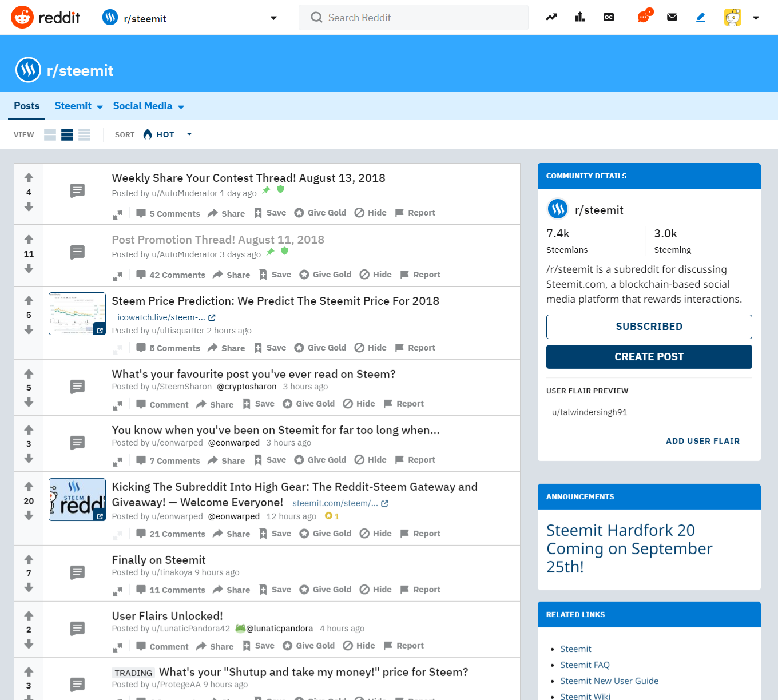Open the Reddit-Steem Gateway post thumbnail
The width and height of the screenshot is (778, 700).
click(x=77, y=499)
